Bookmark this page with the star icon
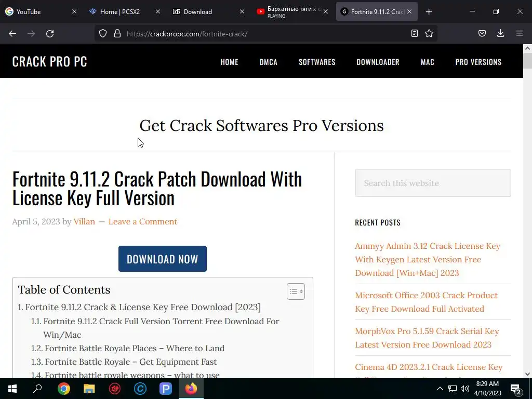Image resolution: width=532 pixels, height=399 pixels. coord(429,33)
